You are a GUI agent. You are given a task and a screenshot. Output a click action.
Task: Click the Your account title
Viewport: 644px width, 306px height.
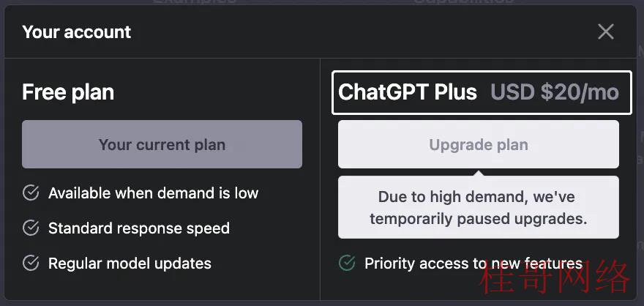point(76,32)
